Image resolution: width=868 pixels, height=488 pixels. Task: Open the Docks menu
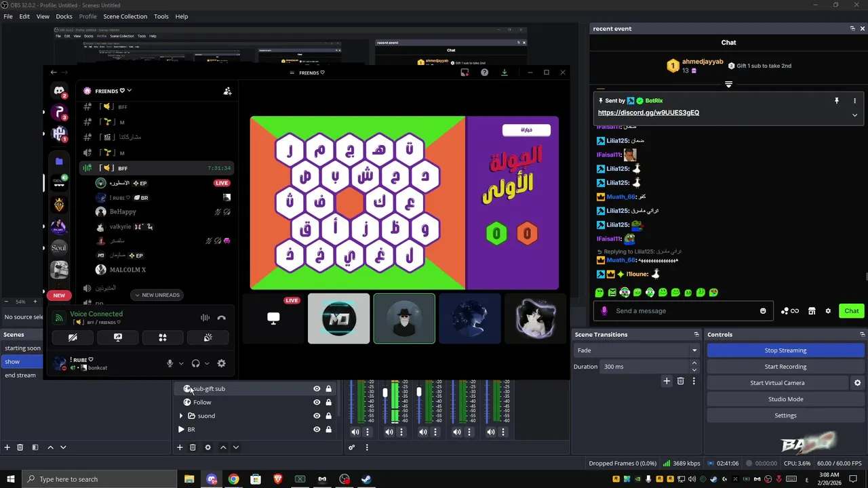pos(64,16)
